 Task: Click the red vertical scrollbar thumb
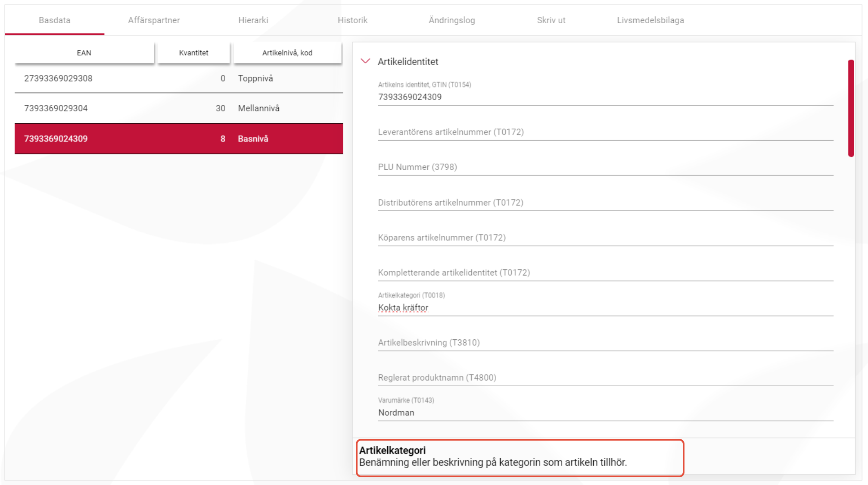[x=851, y=108]
